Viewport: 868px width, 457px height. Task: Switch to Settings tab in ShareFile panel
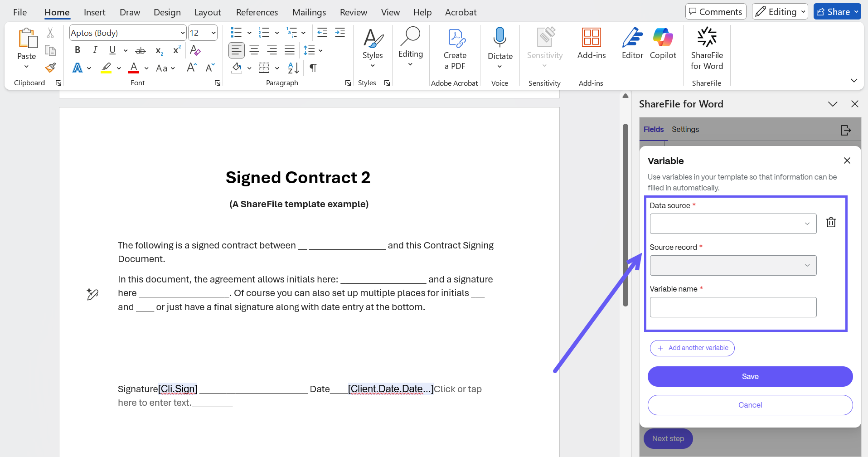tap(685, 130)
